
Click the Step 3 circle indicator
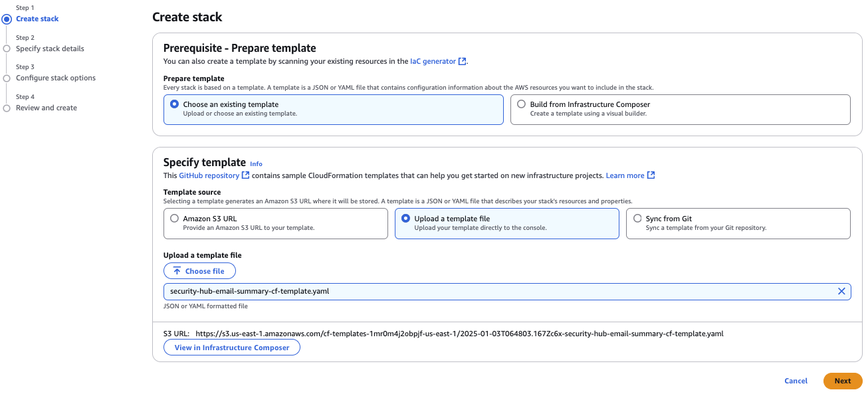pyautogui.click(x=8, y=77)
